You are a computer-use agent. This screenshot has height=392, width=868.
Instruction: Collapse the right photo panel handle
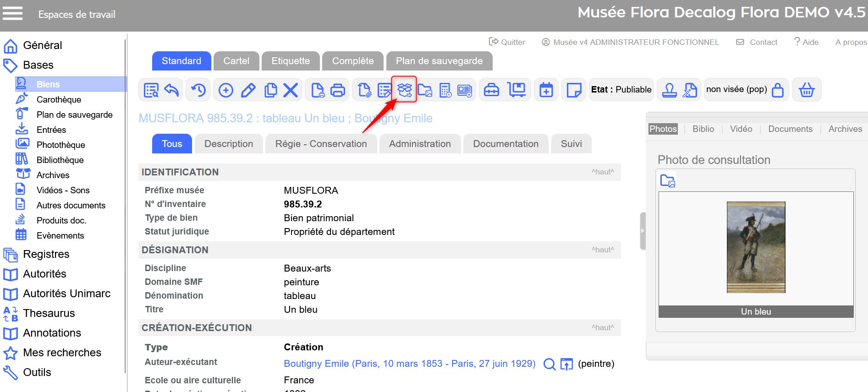643,231
